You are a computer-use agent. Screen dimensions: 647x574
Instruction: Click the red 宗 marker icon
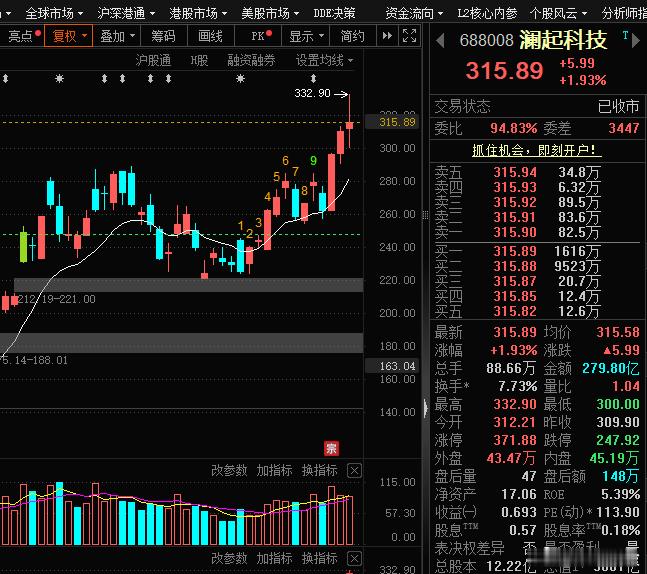(x=331, y=449)
